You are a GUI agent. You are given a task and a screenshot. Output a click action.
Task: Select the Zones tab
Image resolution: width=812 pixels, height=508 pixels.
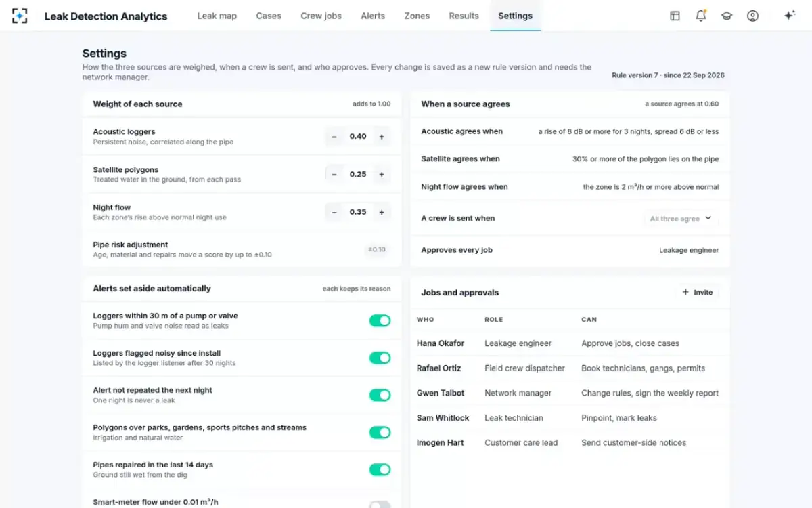point(417,16)
